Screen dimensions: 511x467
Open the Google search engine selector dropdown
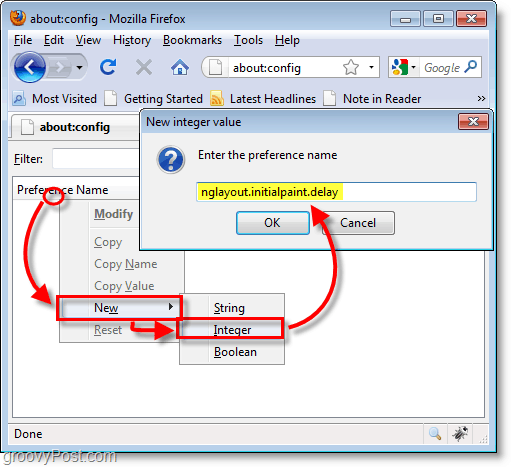(x=404, y=68)
